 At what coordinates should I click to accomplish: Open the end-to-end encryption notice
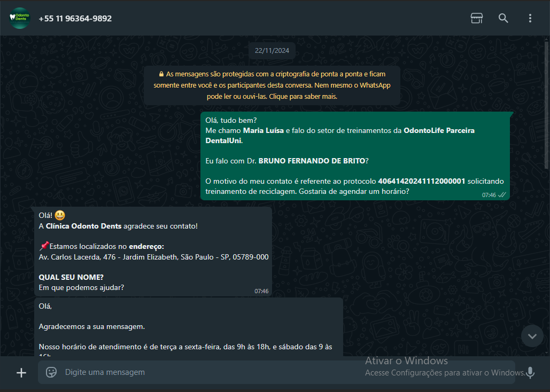click(x=272, y=85)
